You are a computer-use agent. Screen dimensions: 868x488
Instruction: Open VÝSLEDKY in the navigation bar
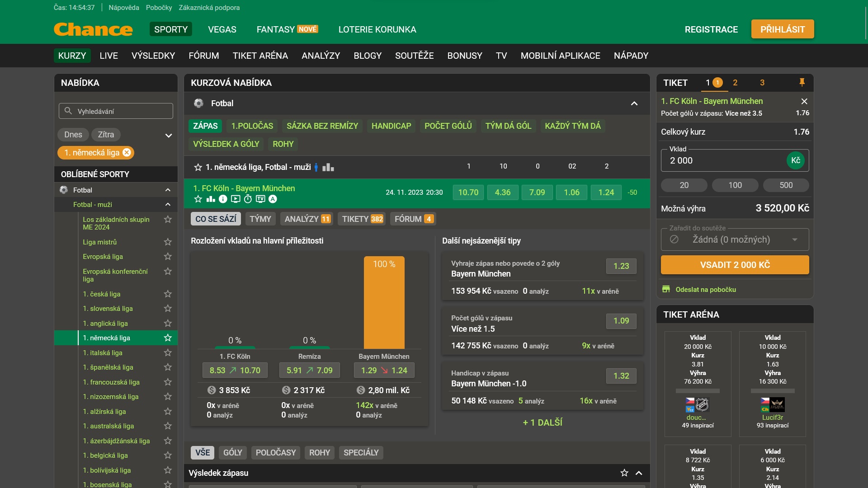(x=153, y=56)
